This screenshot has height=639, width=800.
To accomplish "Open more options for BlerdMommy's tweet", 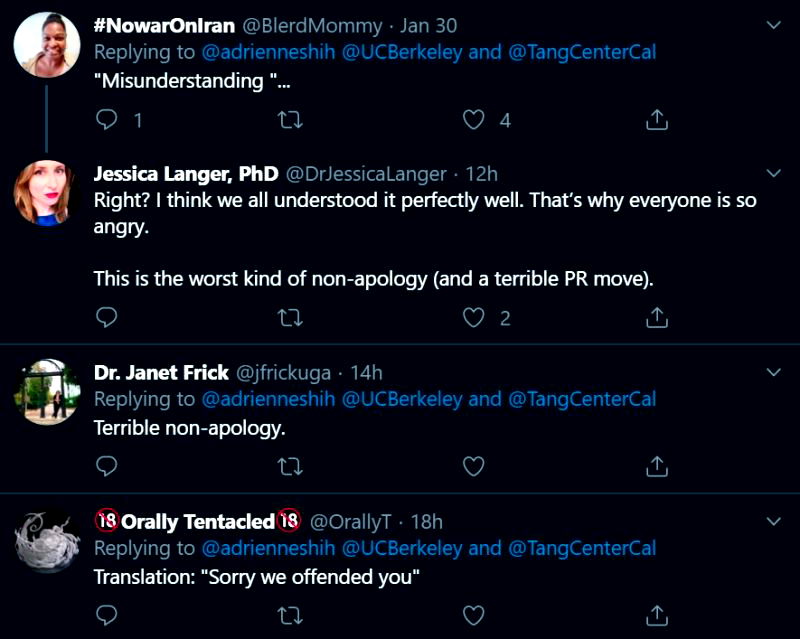I will click(x=773, y=24).
